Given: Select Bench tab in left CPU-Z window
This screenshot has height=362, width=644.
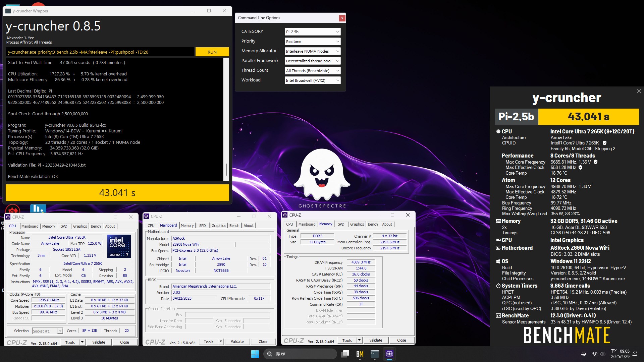Looking at the screenshot, I should pos(96,226).
